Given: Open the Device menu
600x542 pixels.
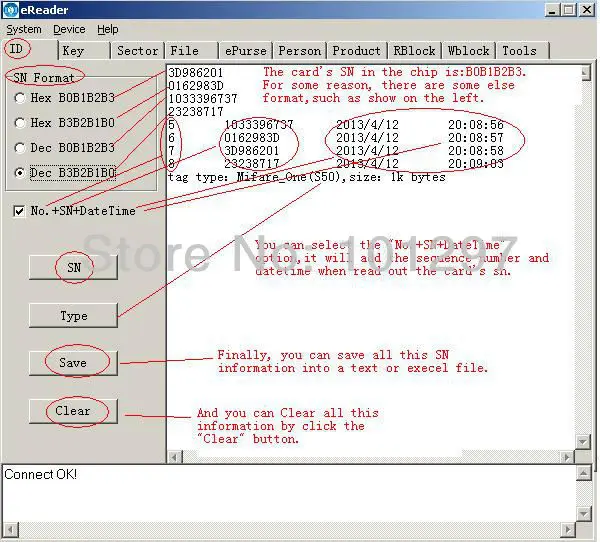Looking at the screenshot, I should point(69,29).
